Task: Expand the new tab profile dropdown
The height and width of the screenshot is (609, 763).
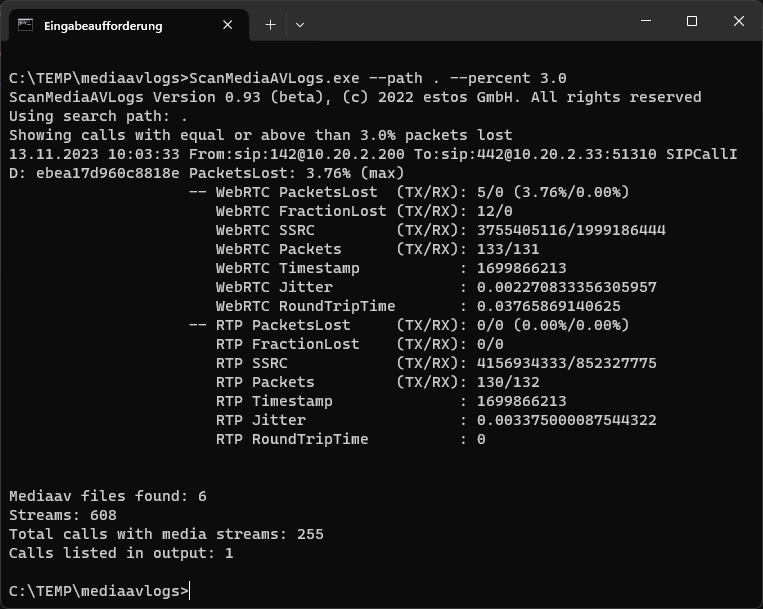Action: 300,25
